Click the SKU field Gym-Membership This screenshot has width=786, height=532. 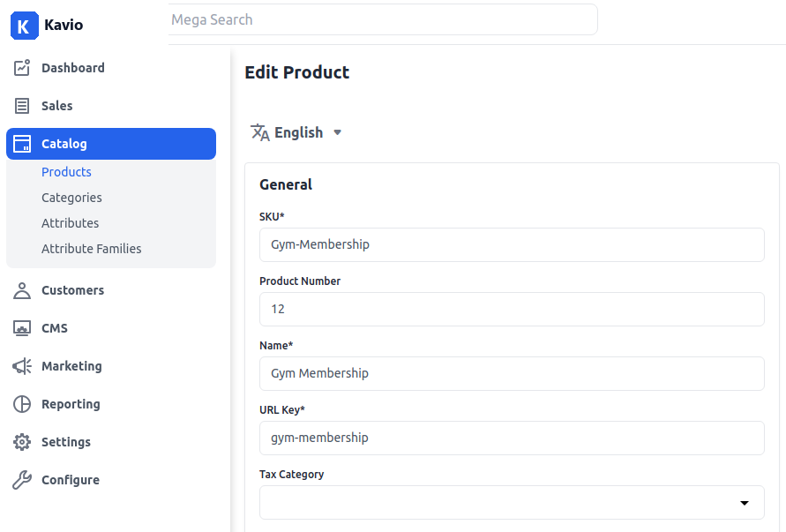[x=512, y=244]
